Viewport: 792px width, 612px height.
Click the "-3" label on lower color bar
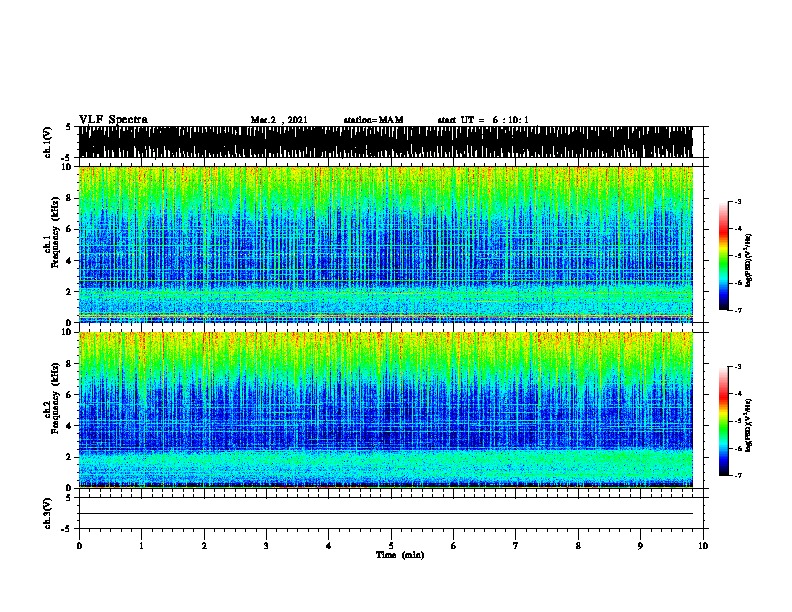pyautogui.click(x=738, y=367)
